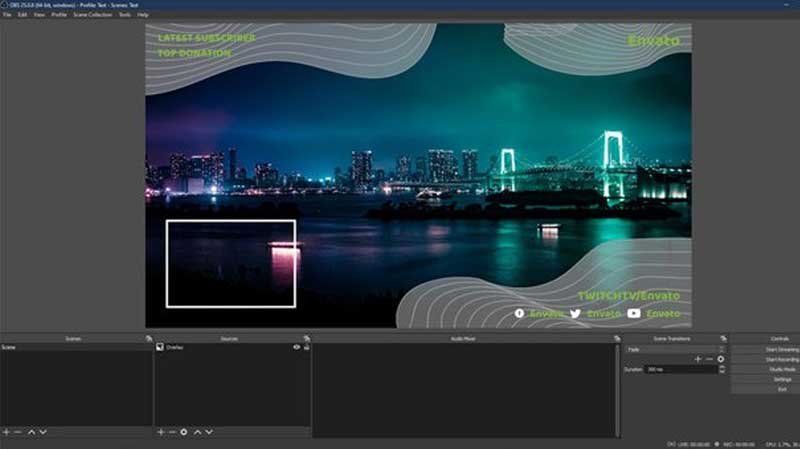Add a new scene with plus icon
This screenshot has height=450, width=800.
click(x=6, y=432)
